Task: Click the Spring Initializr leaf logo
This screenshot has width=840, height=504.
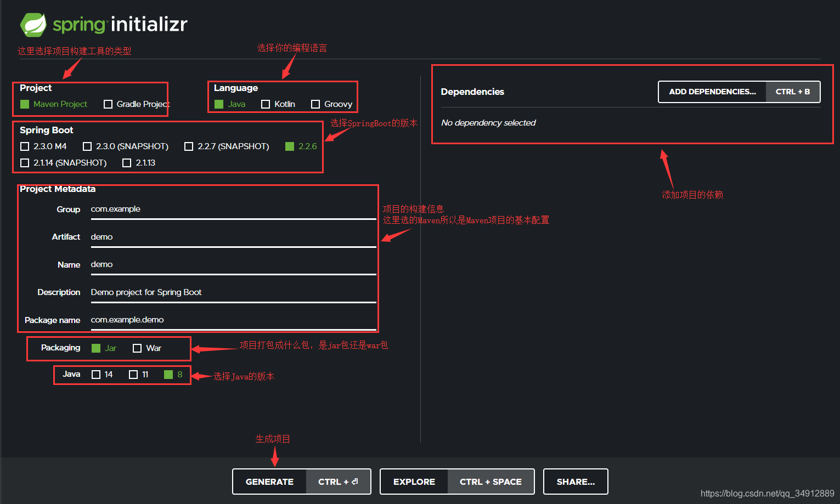Action: [x=33, y=25]
